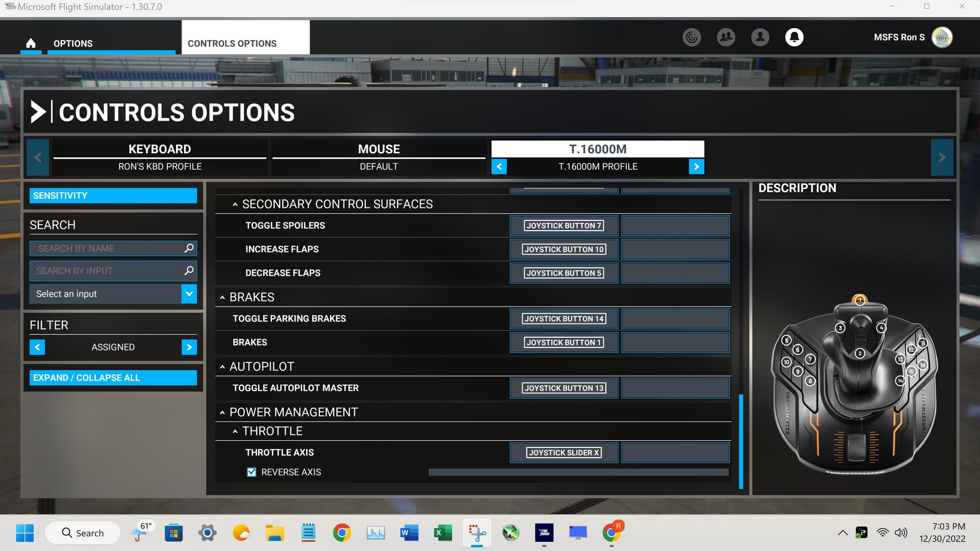Image resolution: width=980 pixels, height=551 pixels.
Task: Click the Toggle Autopilot Master row label
Action: tap(296, 388)
